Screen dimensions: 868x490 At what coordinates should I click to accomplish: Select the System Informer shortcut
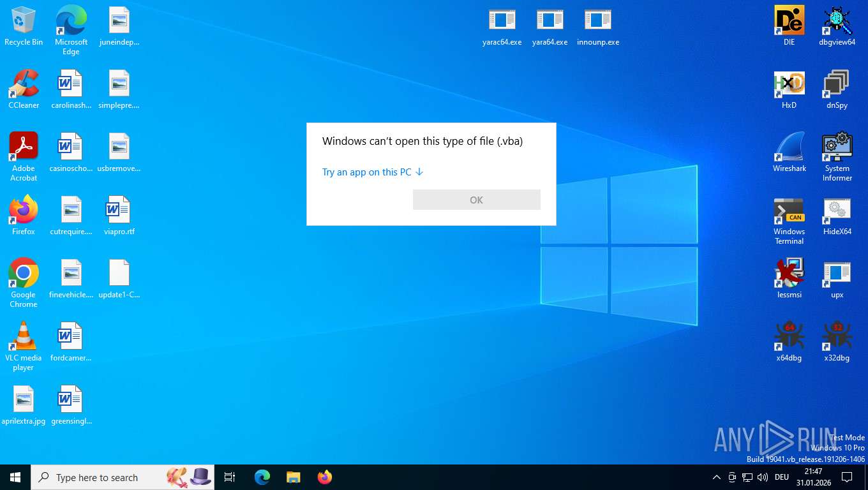pyautogui.click(x=837, y=157)
